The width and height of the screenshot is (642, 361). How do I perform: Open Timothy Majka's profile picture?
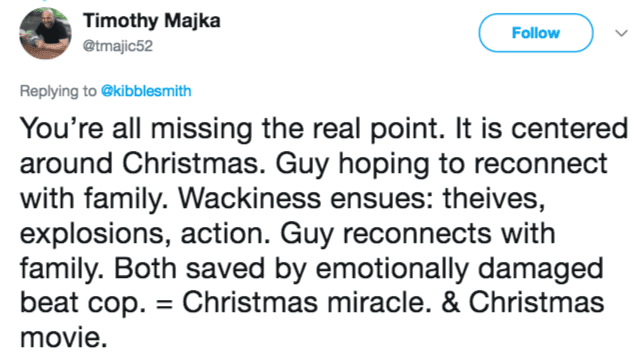click(45, 33)
